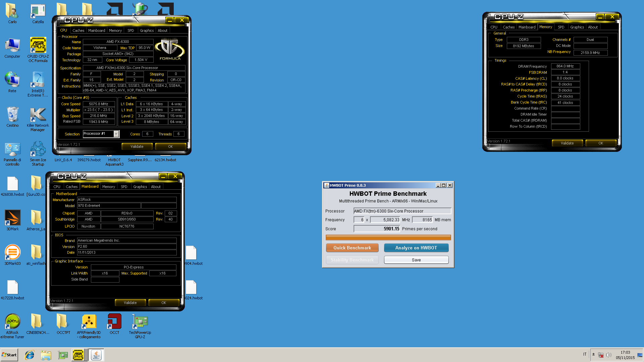Switch to Caches tab in CPU window
644x362 pixels.
[x=78, y=31]
